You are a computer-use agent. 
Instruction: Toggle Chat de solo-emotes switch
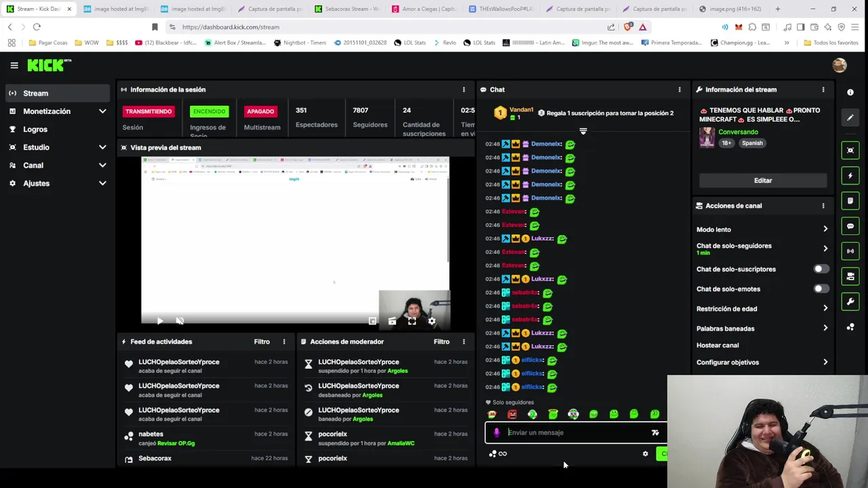pyautogui.click(x=821, y=289)
